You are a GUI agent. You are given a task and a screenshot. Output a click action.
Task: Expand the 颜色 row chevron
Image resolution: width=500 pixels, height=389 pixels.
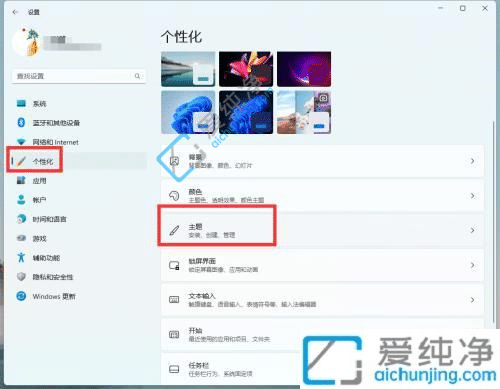click(472, 196)
